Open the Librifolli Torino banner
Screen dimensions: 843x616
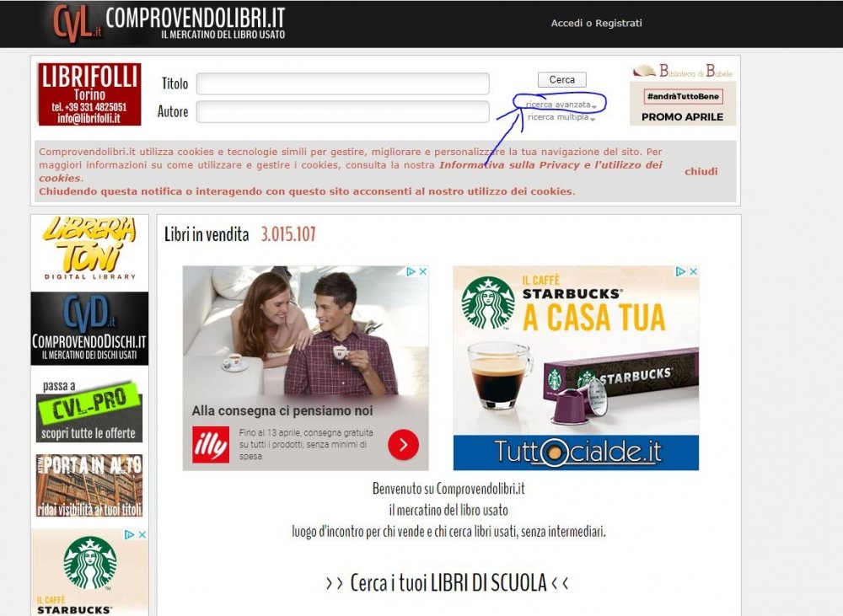89,94
